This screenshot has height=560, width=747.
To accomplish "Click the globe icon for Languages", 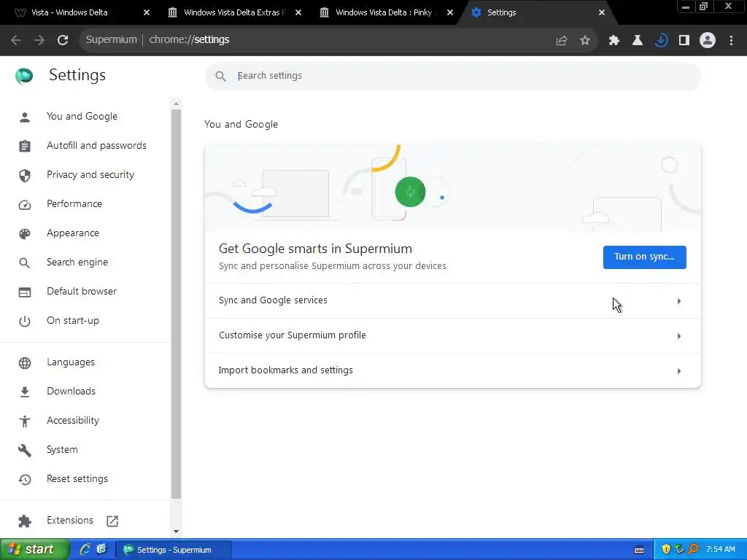I will [25, 363].
